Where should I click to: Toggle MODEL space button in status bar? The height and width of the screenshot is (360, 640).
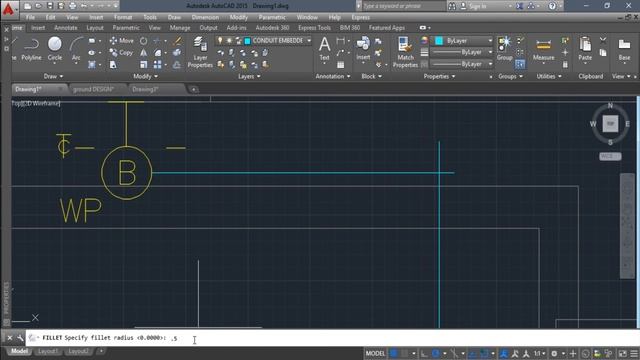375,353
